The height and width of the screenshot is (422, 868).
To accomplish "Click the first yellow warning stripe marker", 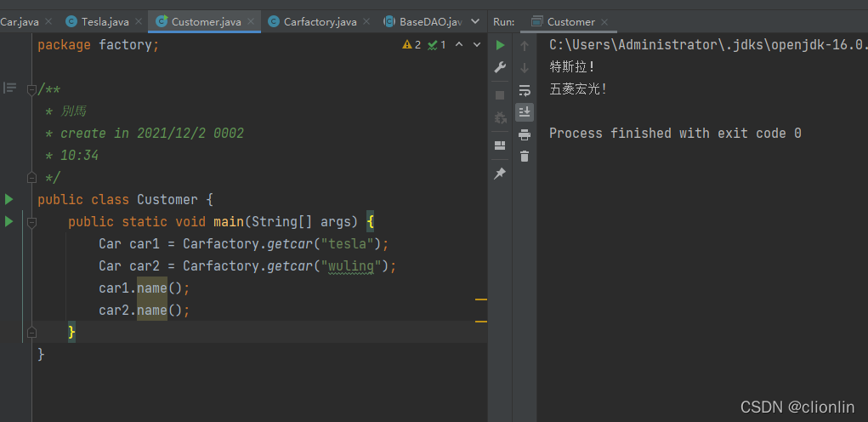I will (x=481, y=299).
